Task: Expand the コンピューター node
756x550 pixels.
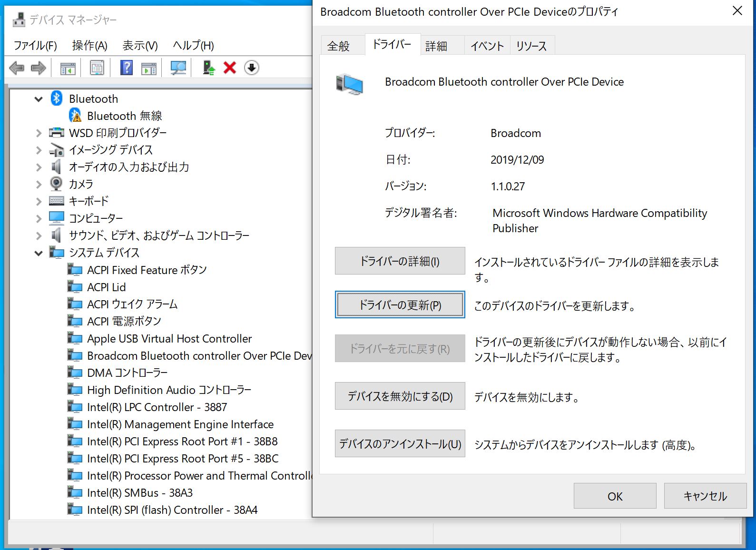Action: click(x=39, y=219)
